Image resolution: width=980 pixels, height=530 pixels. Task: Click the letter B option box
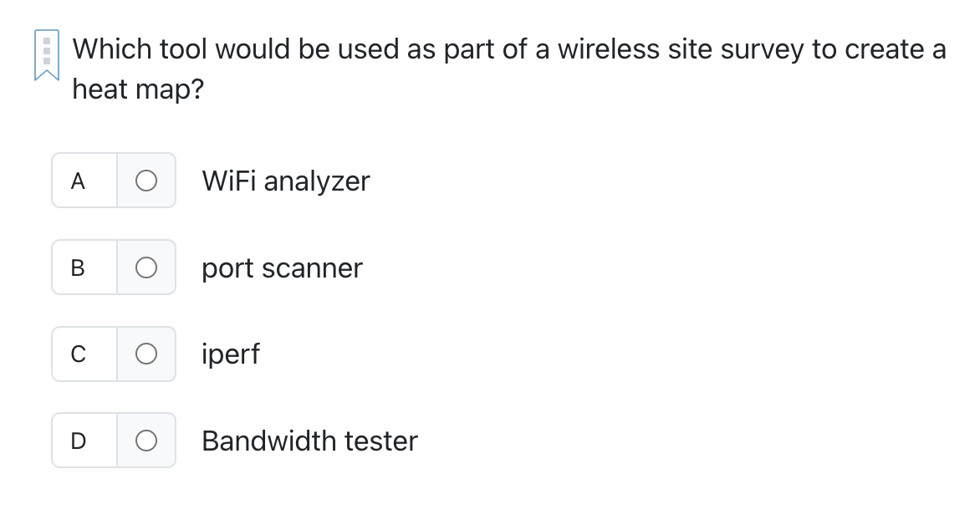(79, 267)
